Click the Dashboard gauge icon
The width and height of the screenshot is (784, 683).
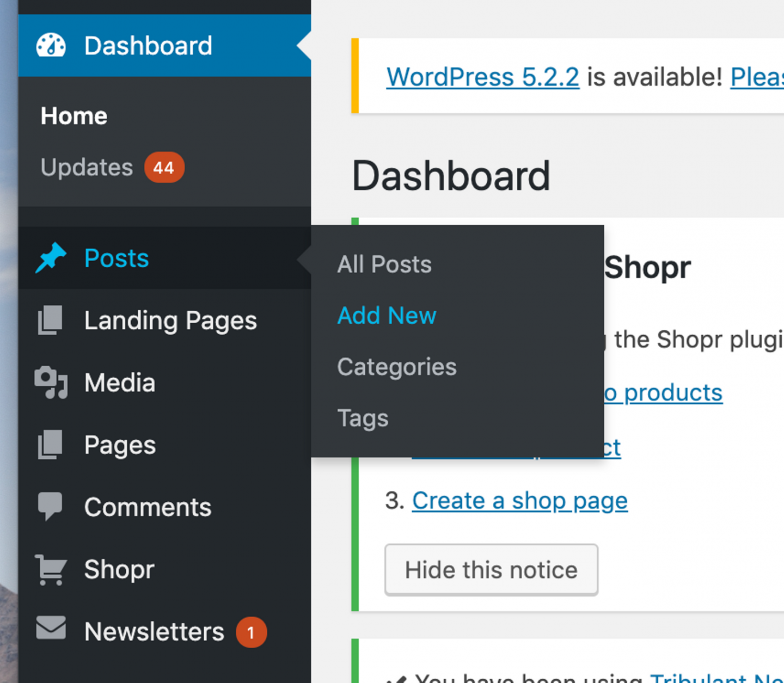(x=51, y=45)
